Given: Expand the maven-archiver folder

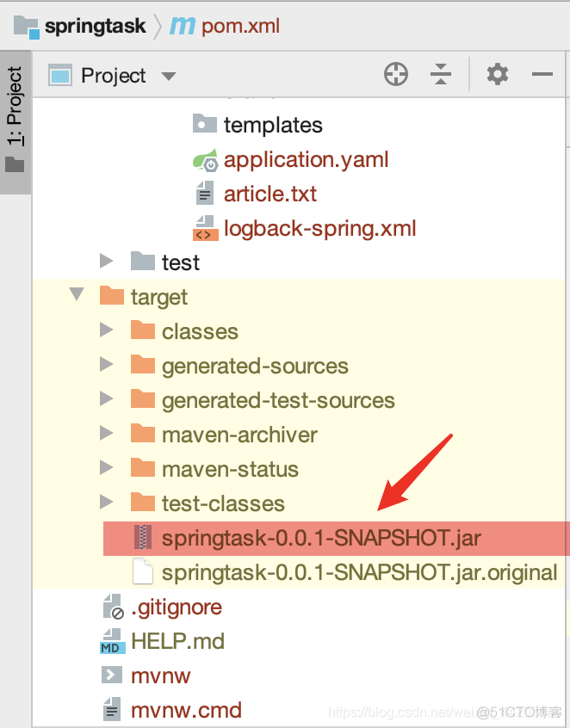Looking at the screenshot, I should (107, 434).
